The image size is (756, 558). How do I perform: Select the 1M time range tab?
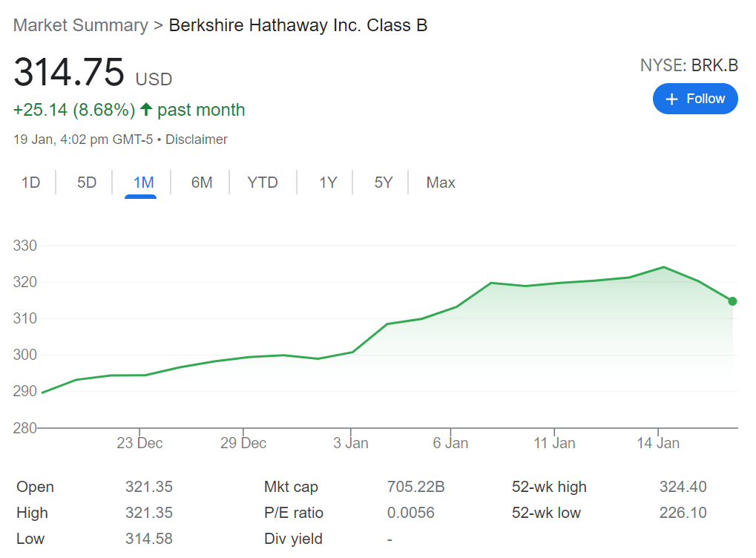[143, 183]
